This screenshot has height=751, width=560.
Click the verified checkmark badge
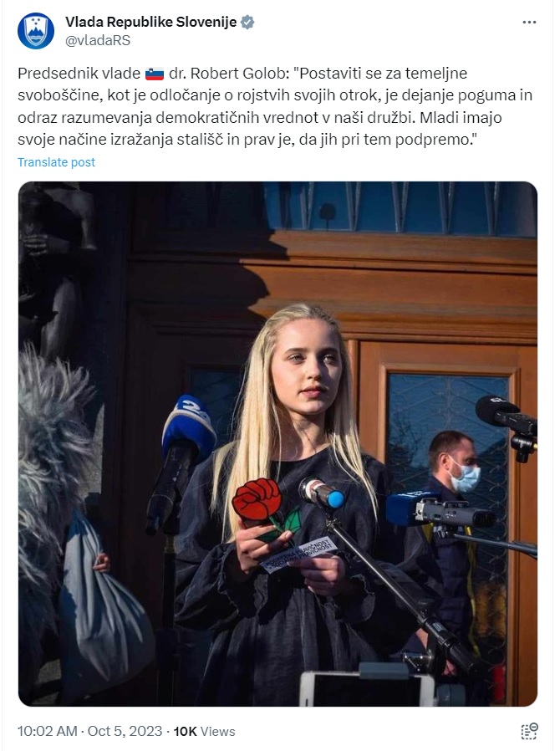[247, 22]
